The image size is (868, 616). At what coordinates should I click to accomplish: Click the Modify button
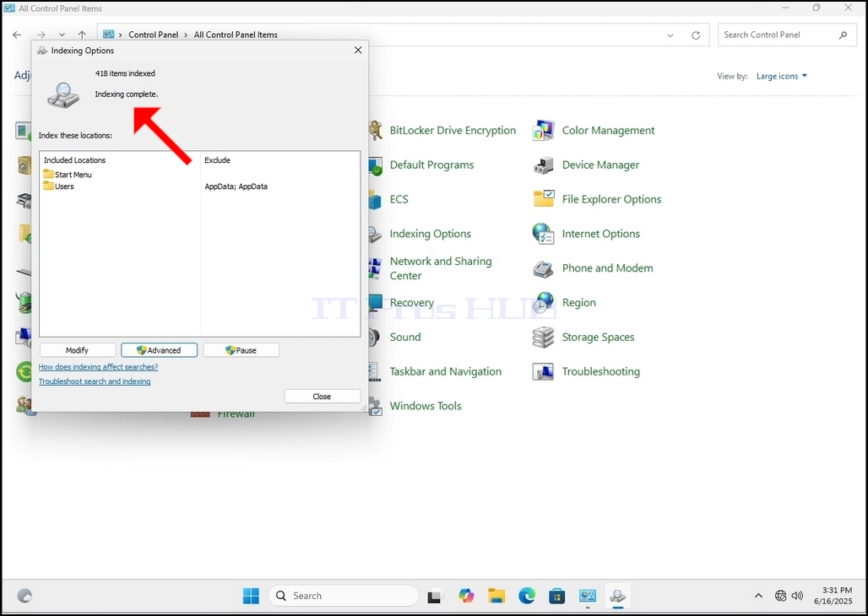coord(78,350)
